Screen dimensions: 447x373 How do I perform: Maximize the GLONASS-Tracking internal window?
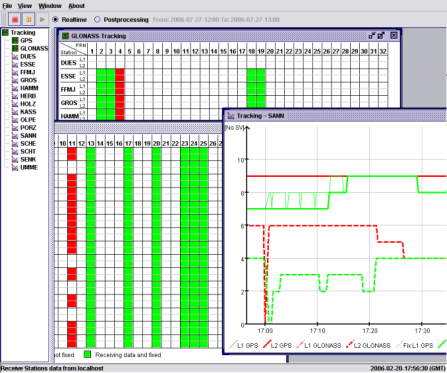381,35
